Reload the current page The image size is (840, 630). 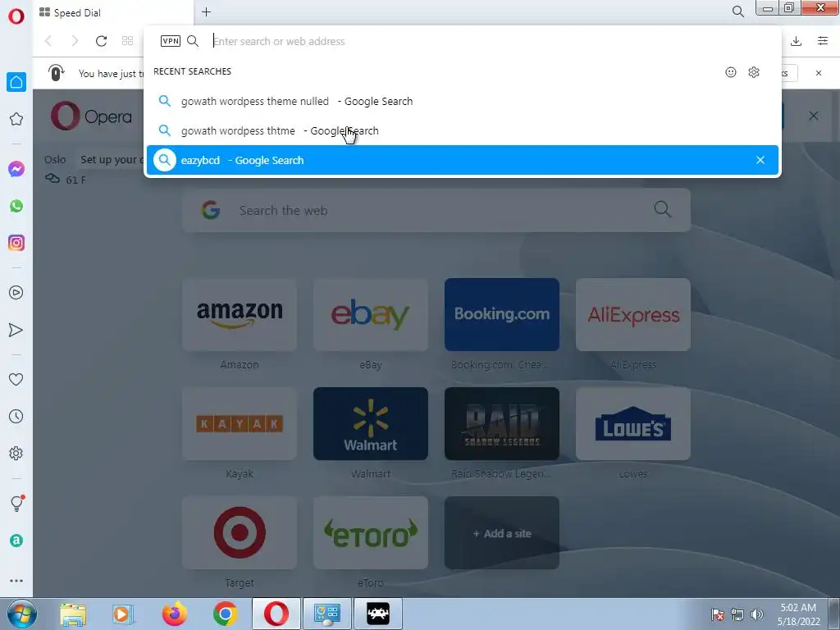(101, 41)
